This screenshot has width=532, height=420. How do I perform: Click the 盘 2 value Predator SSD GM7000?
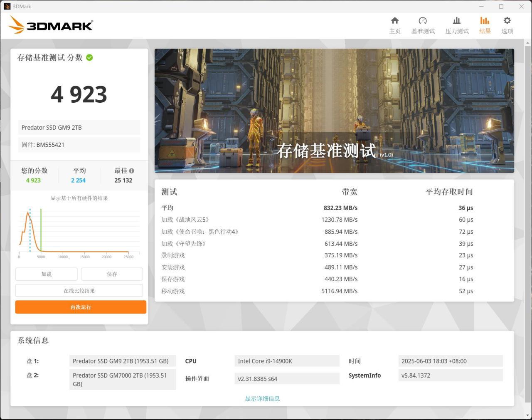[x=123, y=380]
